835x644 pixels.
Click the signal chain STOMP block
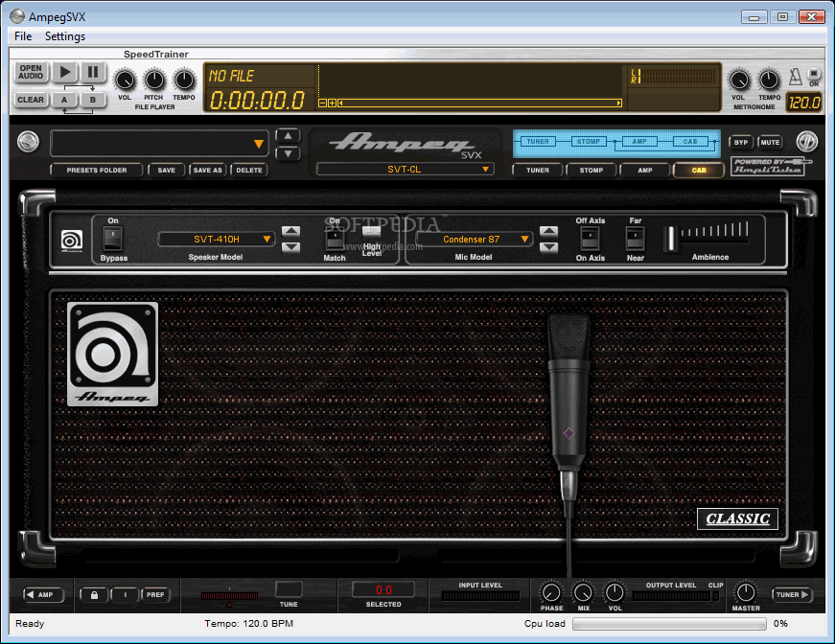coord(589,142)
